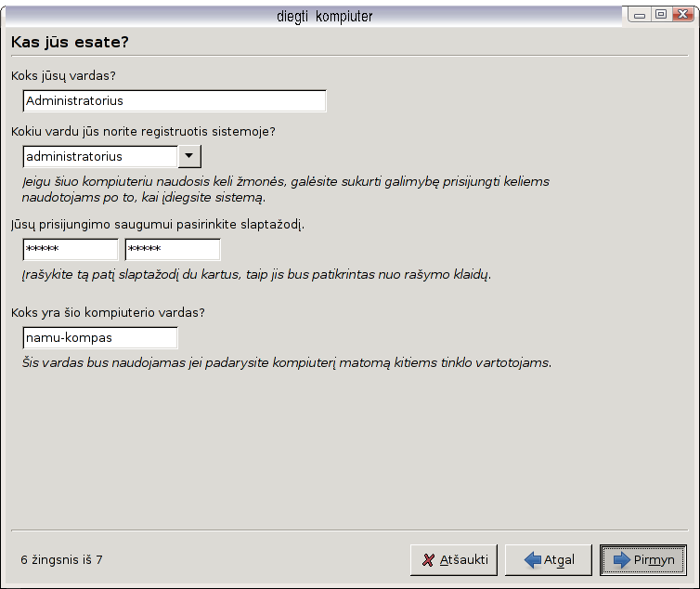Open the username dropdown arrow
Image resolution: width=700 pixels, height=589 pixels.
tap(189, 156)
